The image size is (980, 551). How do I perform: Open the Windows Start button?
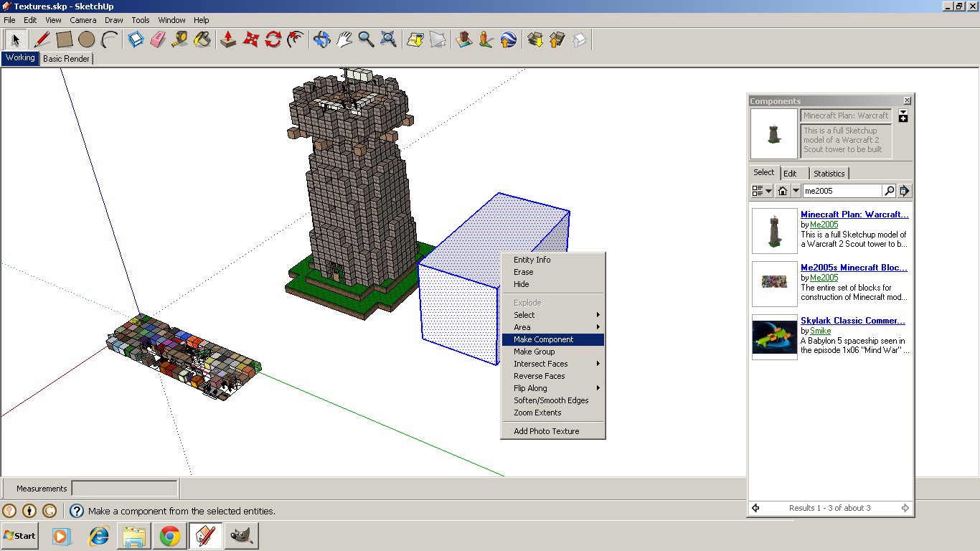coord(20,536)
